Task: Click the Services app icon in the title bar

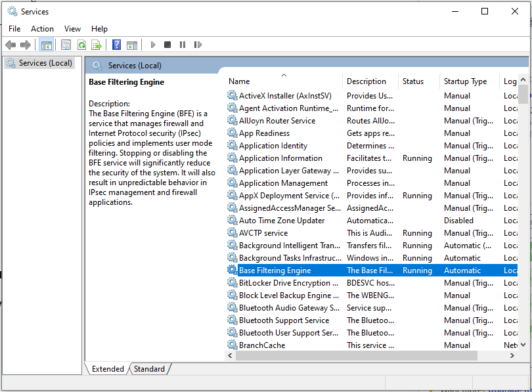Action: coord(12,12)
